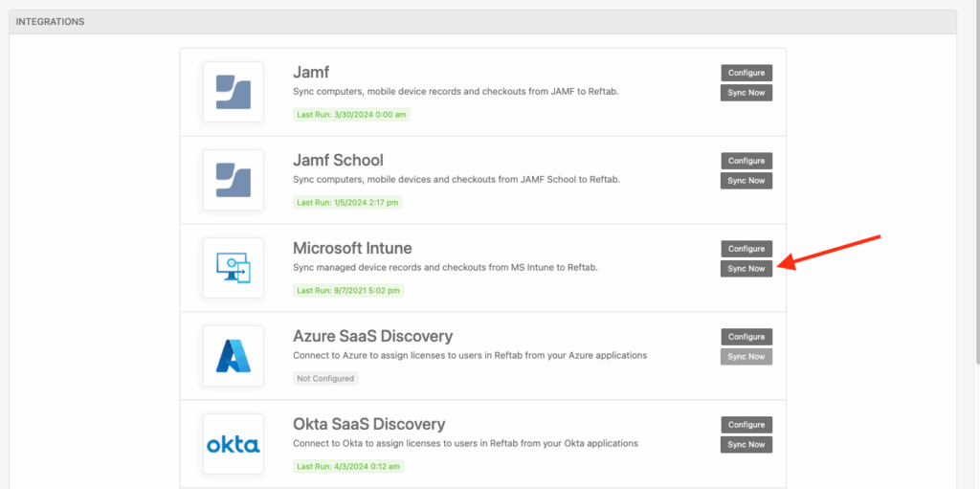The height and width of the screenshot is (489, 980).
Task: Click the Jamf Last Run status badge
Action: (352, 115)
